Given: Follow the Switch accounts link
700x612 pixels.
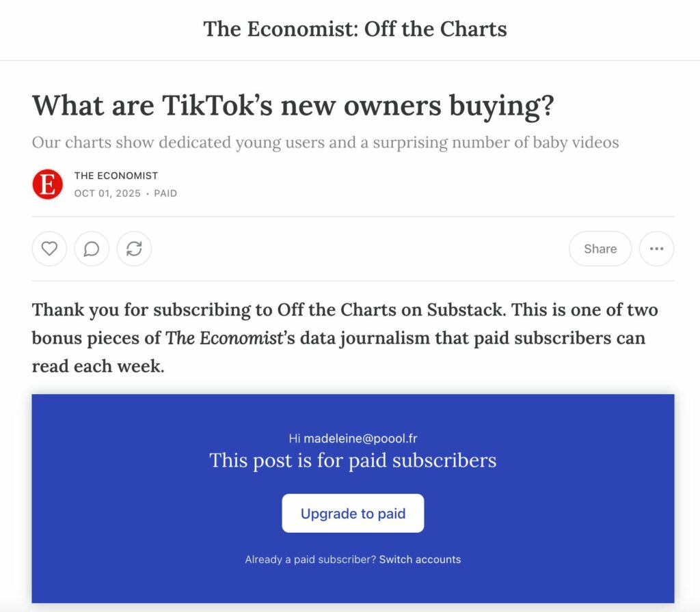Looking at the screenshot, I should 420,559.
